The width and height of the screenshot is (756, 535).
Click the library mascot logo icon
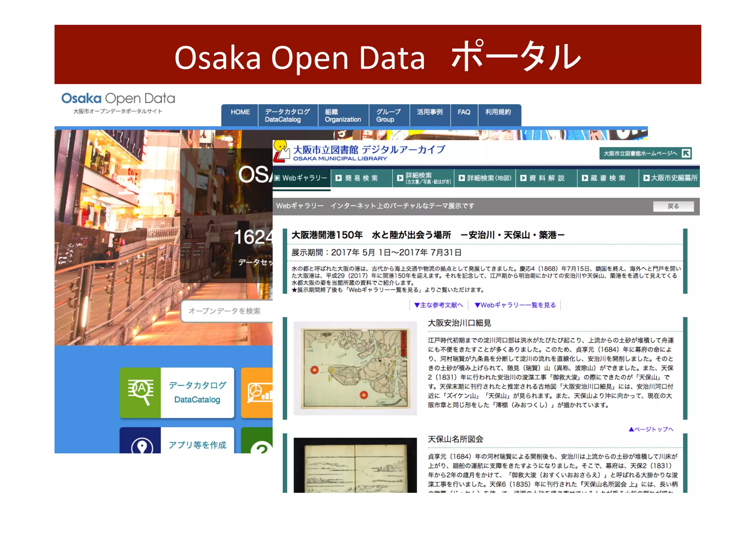pyautogui.click(x=282, y=151)
